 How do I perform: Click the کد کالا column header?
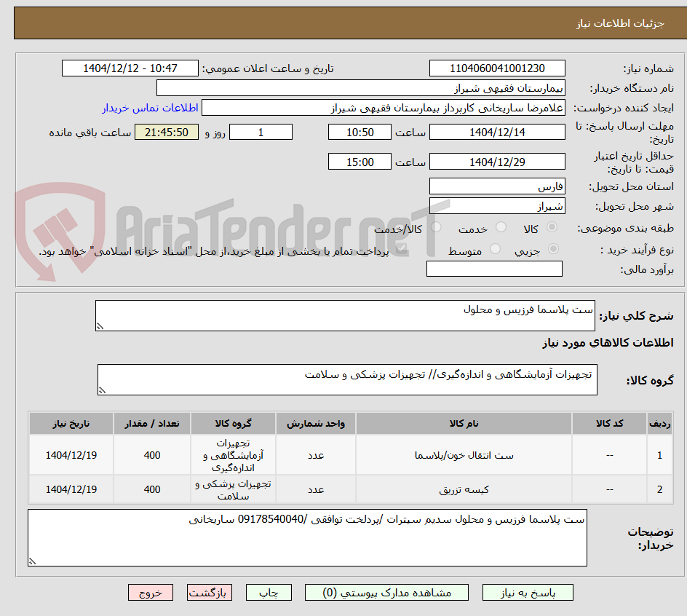point(609,424)
